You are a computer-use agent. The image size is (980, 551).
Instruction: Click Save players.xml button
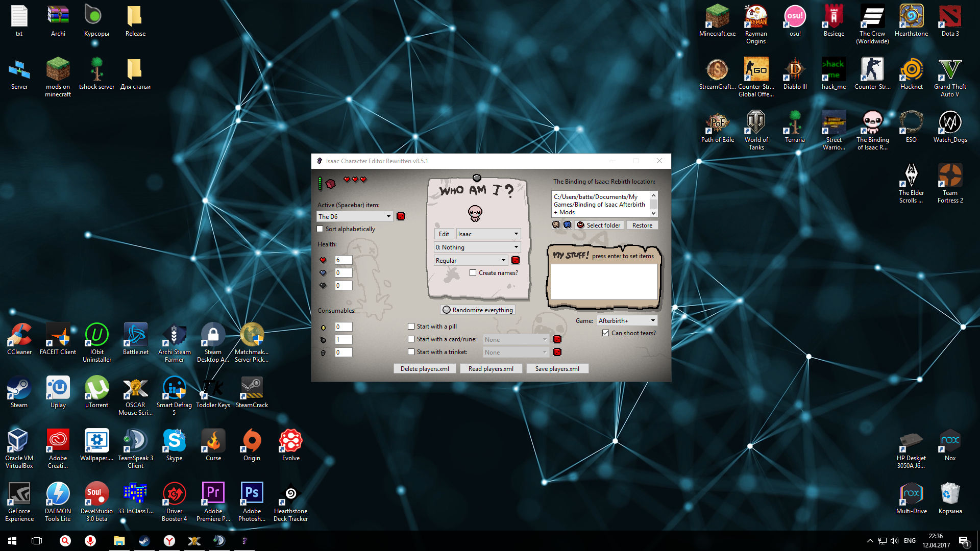click(557, 368)
